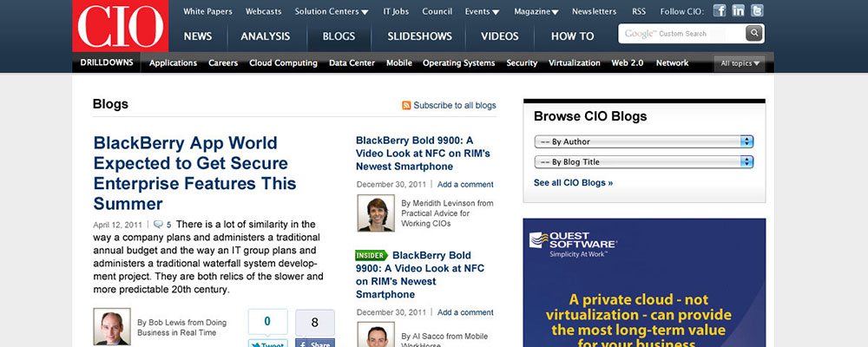This screenshot has width=868, height=347.
Task: Go to the ANALYSIS section
Action: [x=265, y=36]
